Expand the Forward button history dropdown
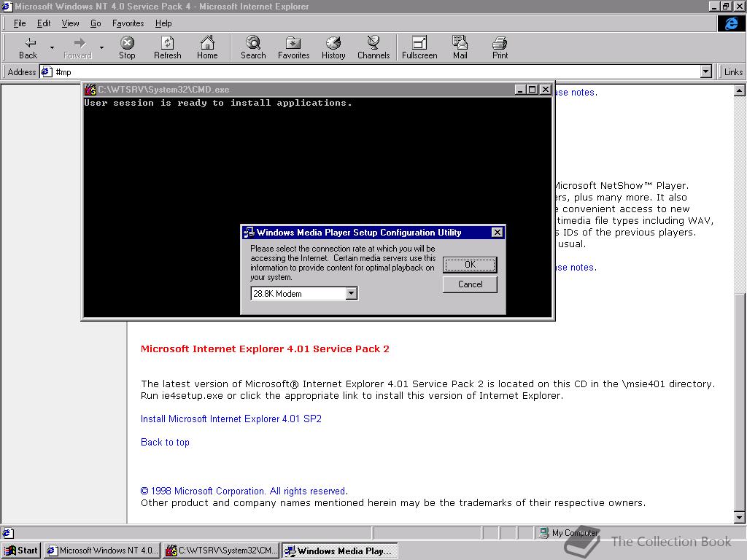 tap(101, 47)
